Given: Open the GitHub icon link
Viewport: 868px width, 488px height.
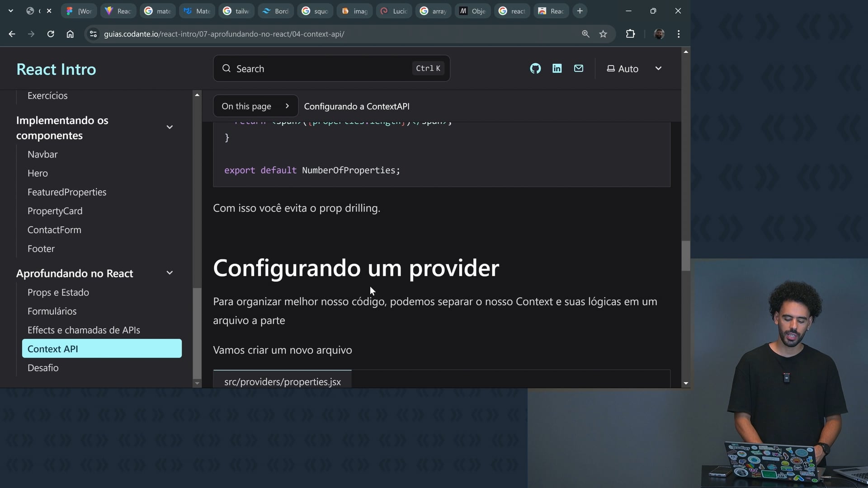Looking at the screenshot, I should click(535, 69).
